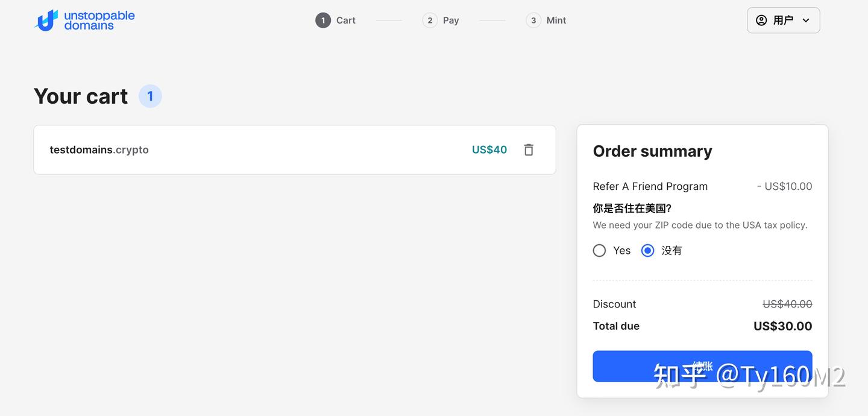868x416 pixels.
Task: Delete testdomains.crypto with the trash icon
Action: pos(529,150)
